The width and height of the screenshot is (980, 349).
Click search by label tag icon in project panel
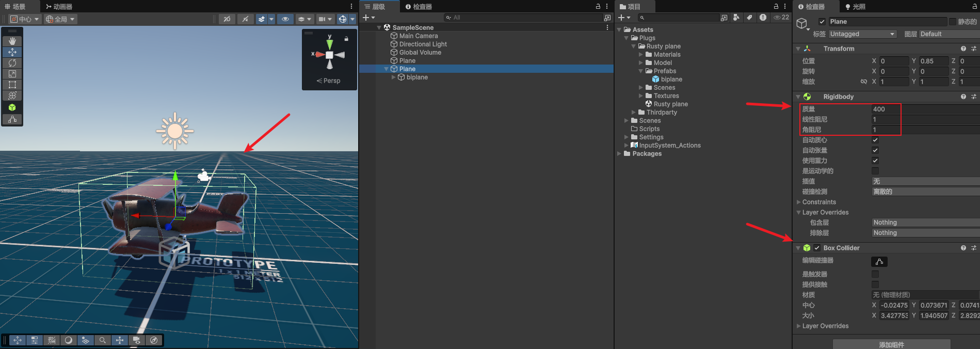[x=749, y=18]
